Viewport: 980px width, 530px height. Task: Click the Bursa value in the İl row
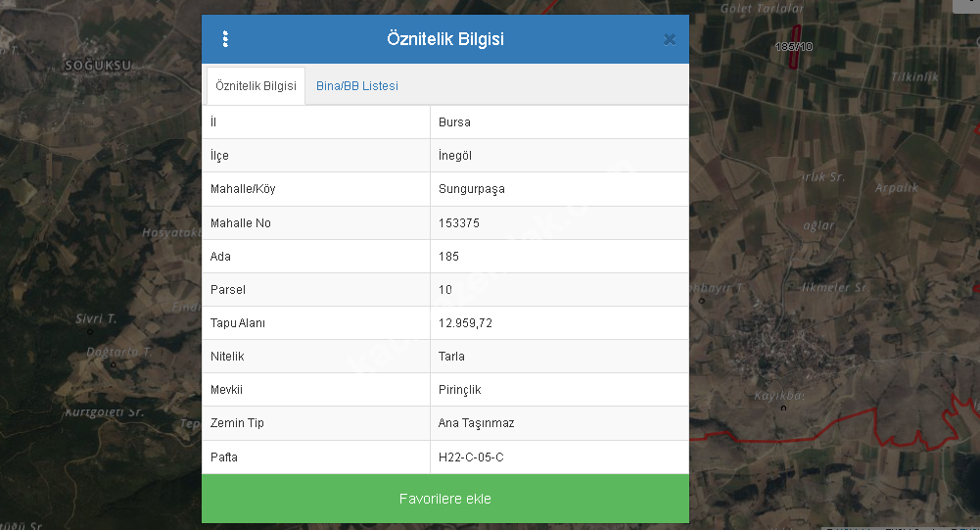(455, 122)
